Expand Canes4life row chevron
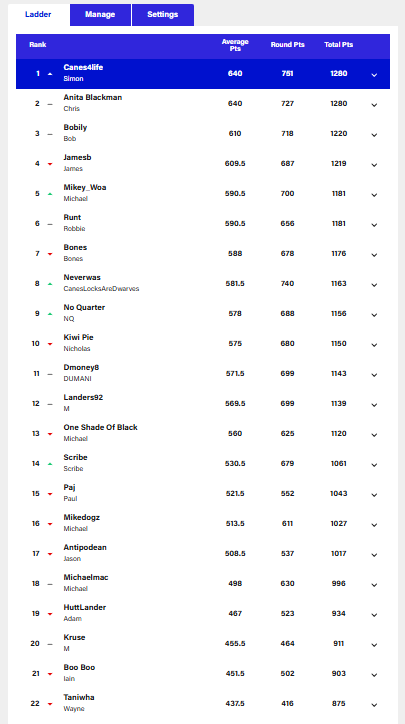Screen dimensions: 405x724 (374, 75)
